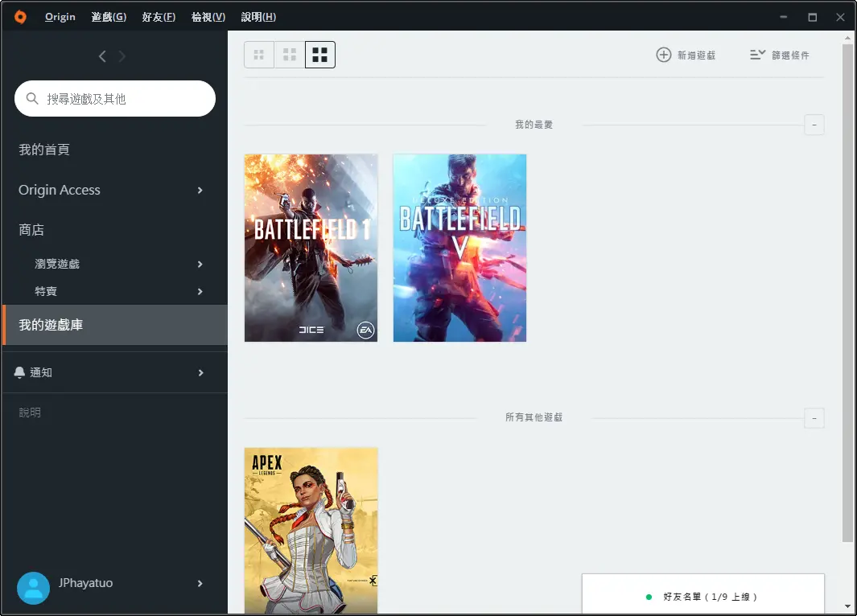Viewport: 857px width, 616px height.
Task: Open the 好友(F) menu
Action: point(159,17)
